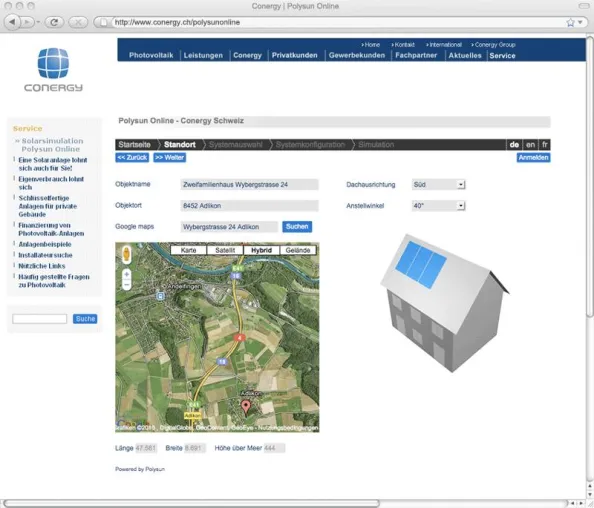Image resolution: width=594 pixels, height=508 pixels.
Task: Select the Simulation step tab
Action: 376,145
